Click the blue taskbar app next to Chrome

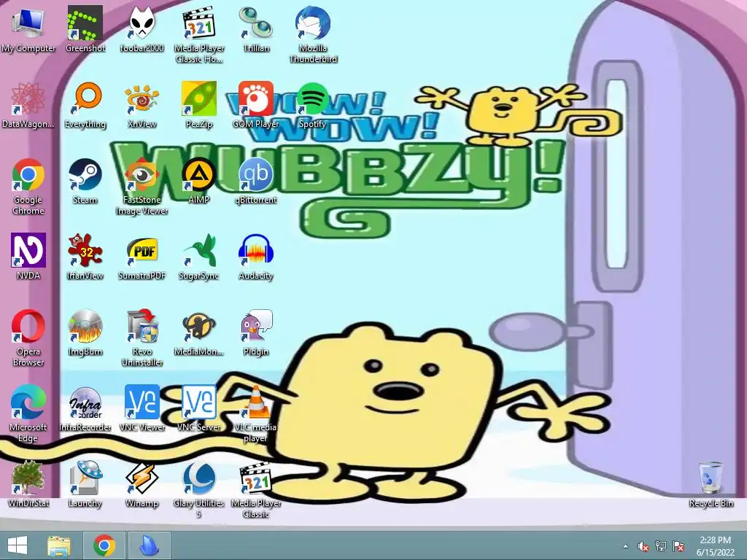click(149, 545)
